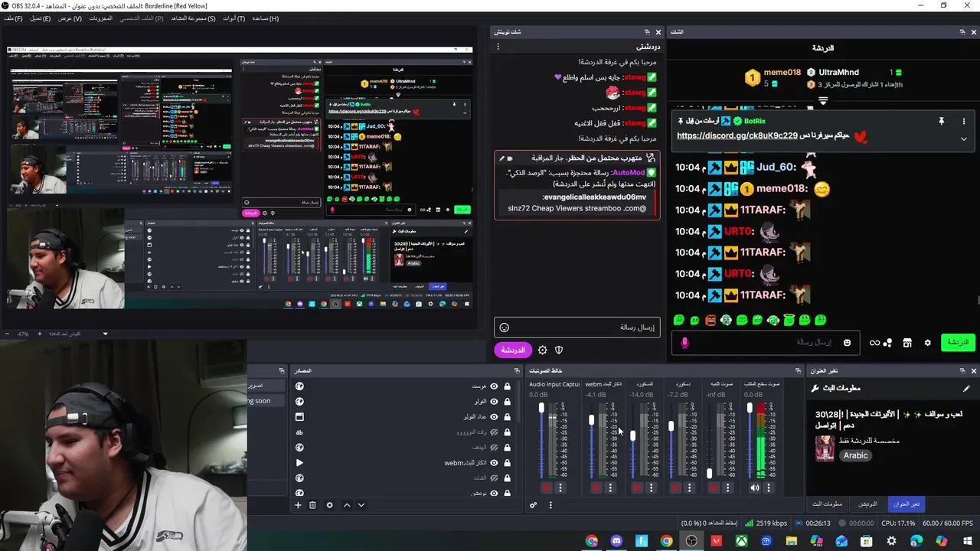This screenshot has width=980, height=551.
Task: Click the infinity bubbles icon in Kick chat
Action: 880,343
